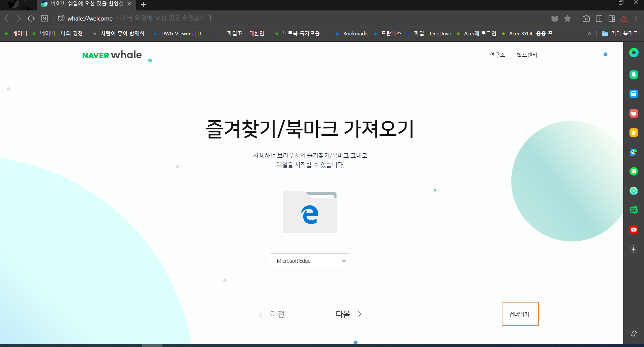Open Acer에 로그인 bookmark

tap(477, 33)
